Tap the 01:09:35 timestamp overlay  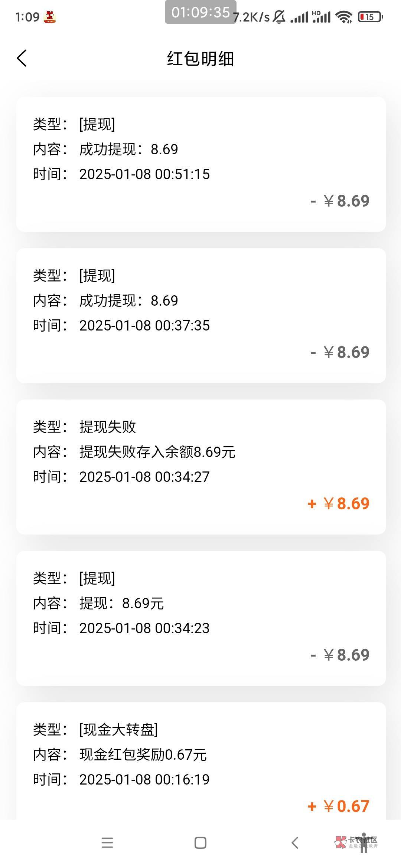[200, 12]
